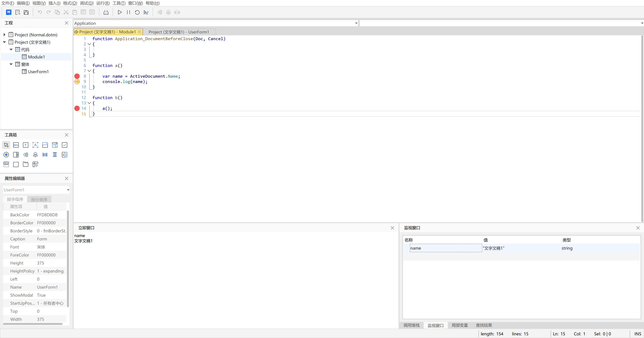This screenshot has width=644, height=338.
Task: Click the Pause execution toolbar icon
Action: point(128,12)
